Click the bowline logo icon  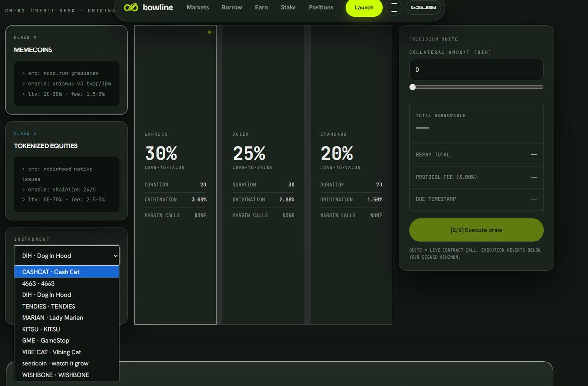(131, 7)
